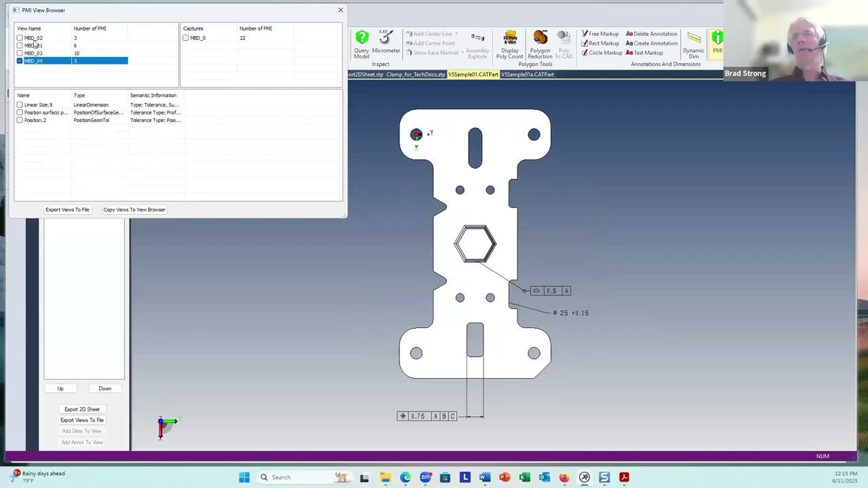
Task: Select the Text Markup tool
Action: 644,53
